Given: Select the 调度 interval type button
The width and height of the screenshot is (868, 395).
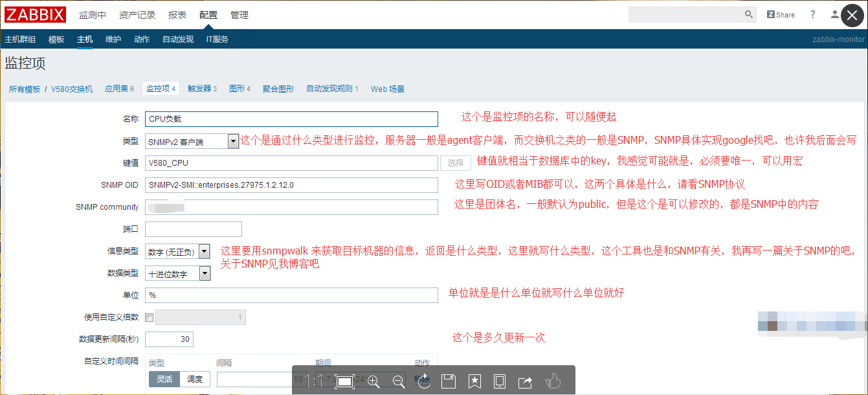Looking at the screenshot, I should (195, 379).
